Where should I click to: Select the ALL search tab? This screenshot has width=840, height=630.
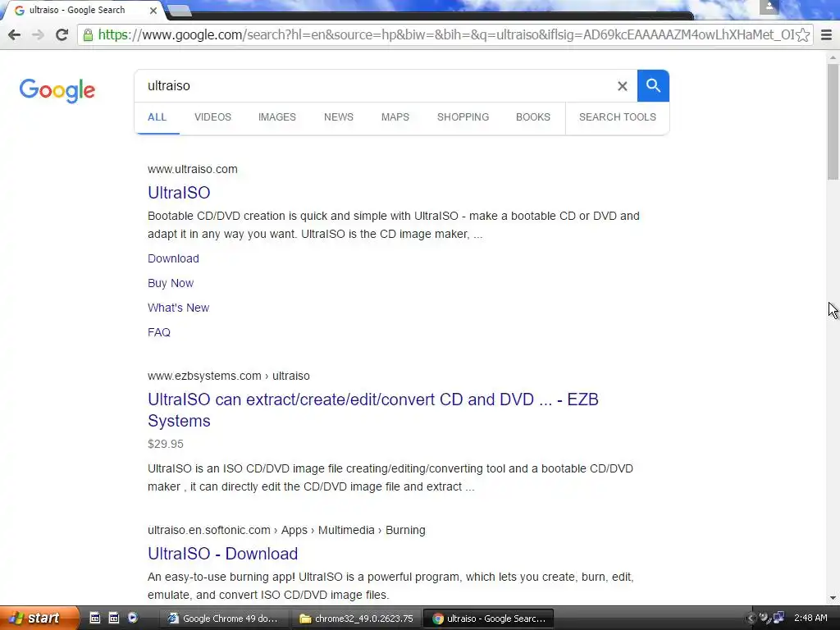point(157,117)
